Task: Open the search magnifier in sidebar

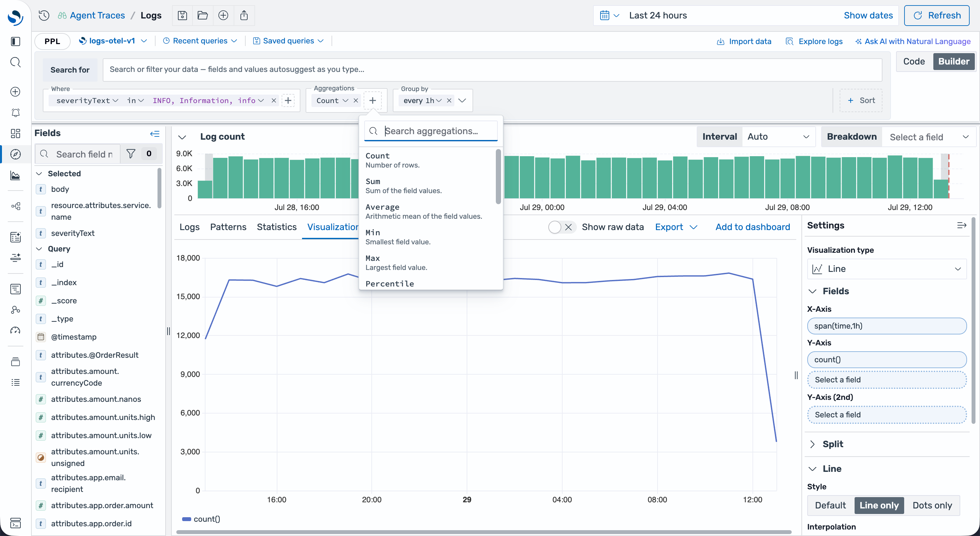Action: click(x=15, y=62)
